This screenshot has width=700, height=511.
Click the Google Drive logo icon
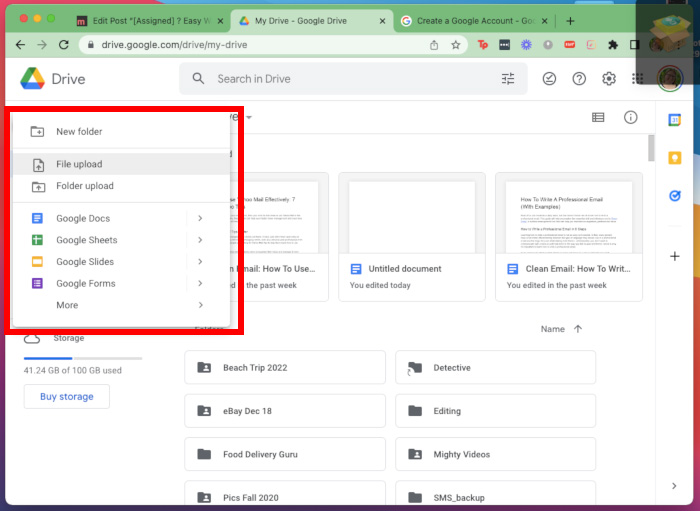(33, 79)
